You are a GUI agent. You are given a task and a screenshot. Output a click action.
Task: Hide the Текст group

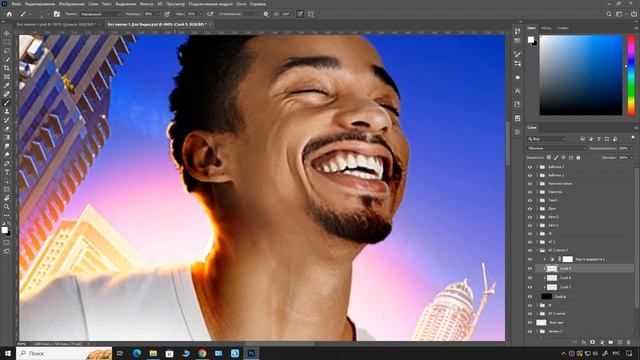[530, 200]
